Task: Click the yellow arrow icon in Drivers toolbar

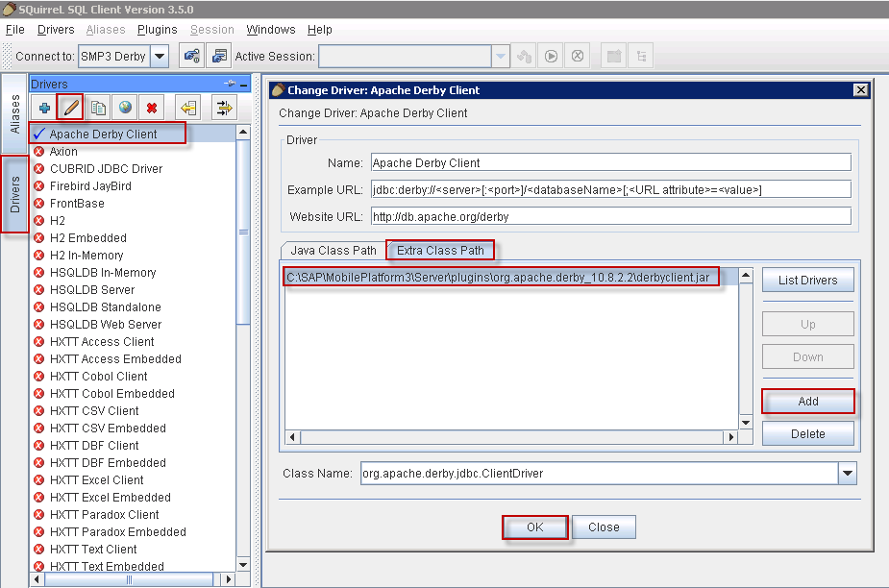Action: 188,108
